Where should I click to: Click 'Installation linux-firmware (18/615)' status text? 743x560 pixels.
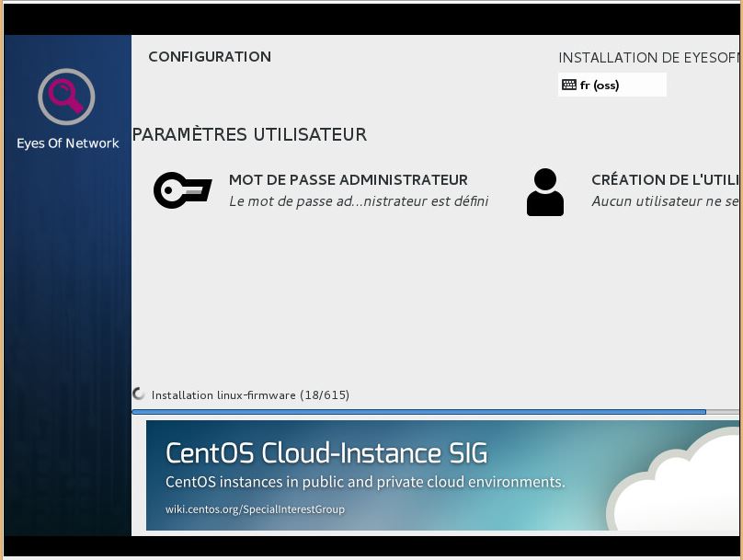[x=250, y=395]
